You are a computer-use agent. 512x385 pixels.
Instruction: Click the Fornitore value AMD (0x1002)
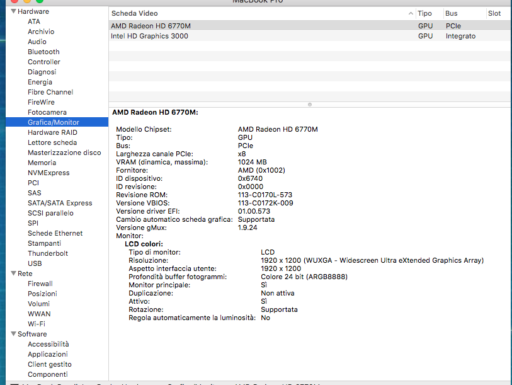tap(261, 170)
